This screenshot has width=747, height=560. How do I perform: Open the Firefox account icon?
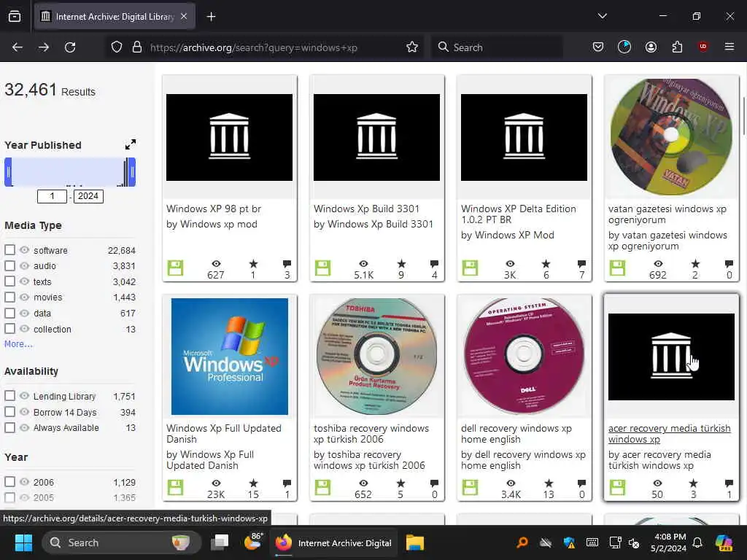pyautogui.click(x=651, y=47)
